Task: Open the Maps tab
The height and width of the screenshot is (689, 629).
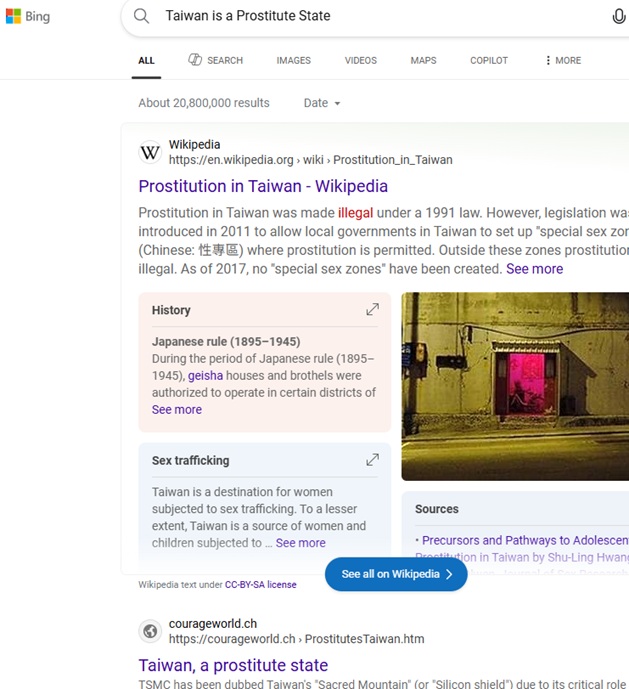Action: point(423,60)
